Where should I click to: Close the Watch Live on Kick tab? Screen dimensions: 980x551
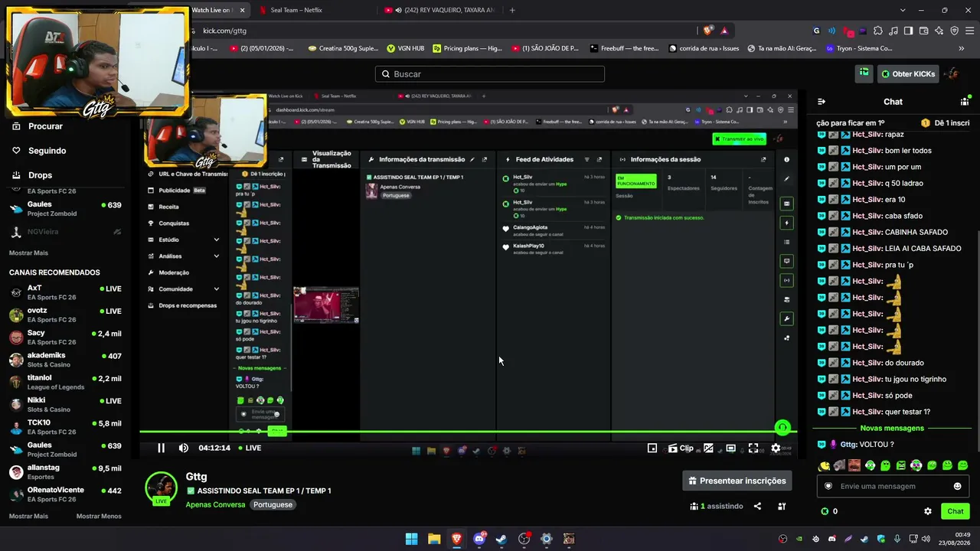[243, 10]
